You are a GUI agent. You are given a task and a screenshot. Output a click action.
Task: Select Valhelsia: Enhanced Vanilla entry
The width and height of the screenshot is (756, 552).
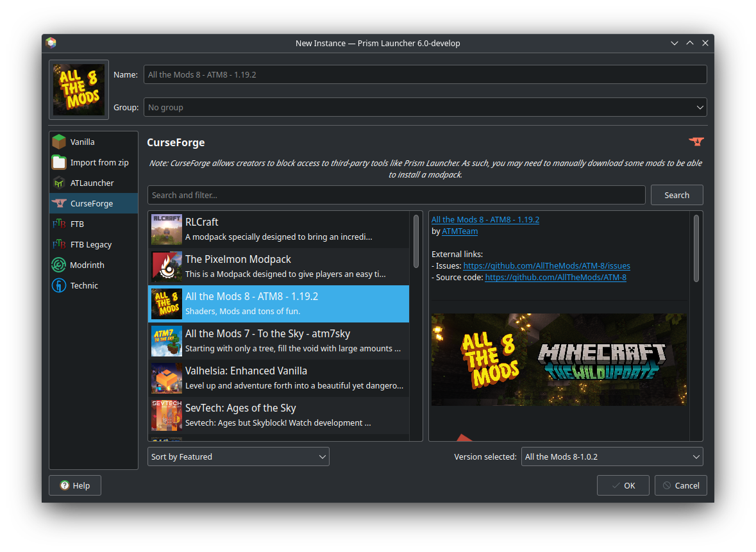click(278, 378)
